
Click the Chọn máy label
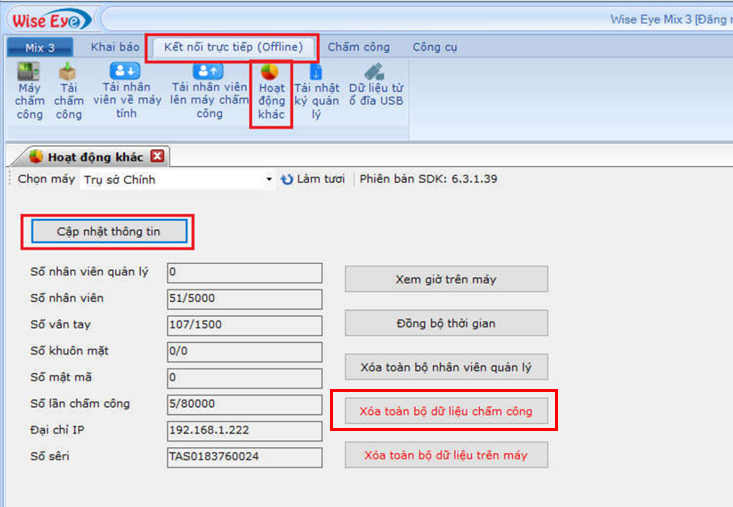46,179
